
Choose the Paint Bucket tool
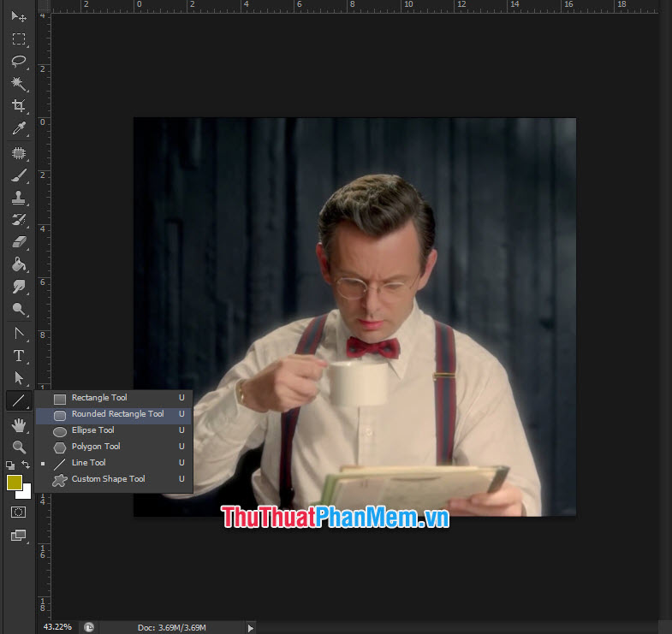tap(19, 264)
